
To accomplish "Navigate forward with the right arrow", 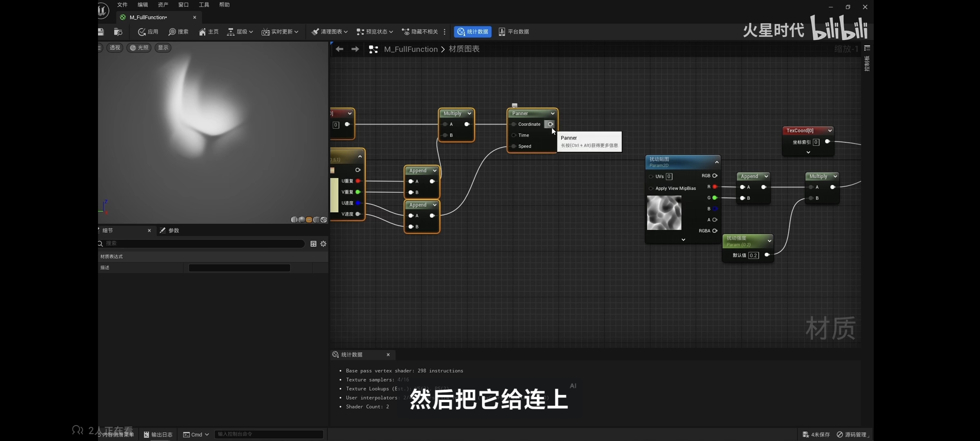I will tap(355, 49).
